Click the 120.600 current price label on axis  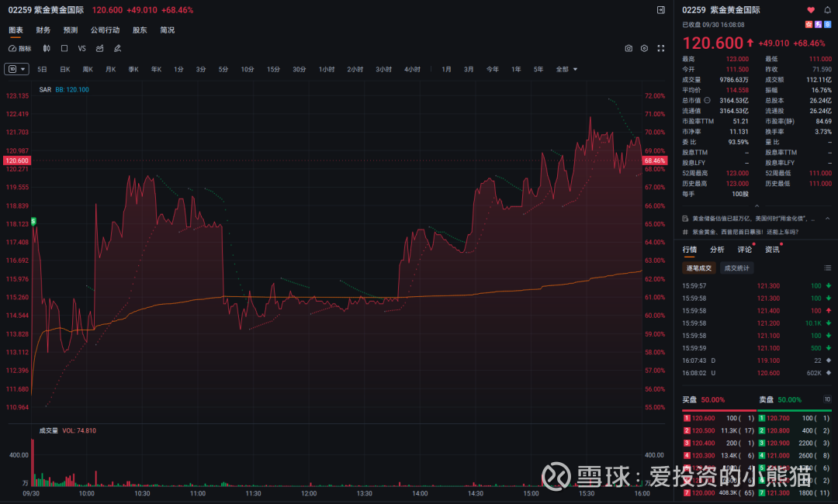coord(17,161)
